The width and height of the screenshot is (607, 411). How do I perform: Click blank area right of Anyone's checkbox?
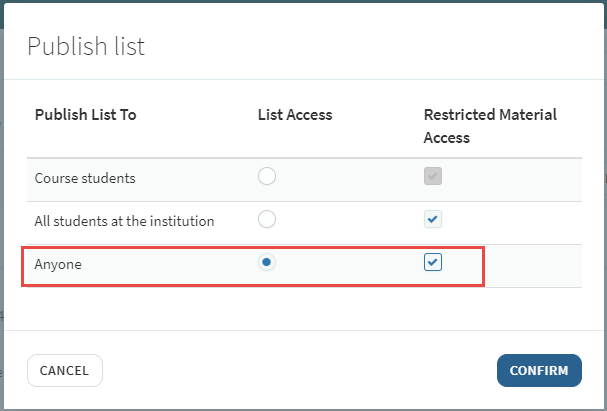pyautogui.click(x=533, y=266)
